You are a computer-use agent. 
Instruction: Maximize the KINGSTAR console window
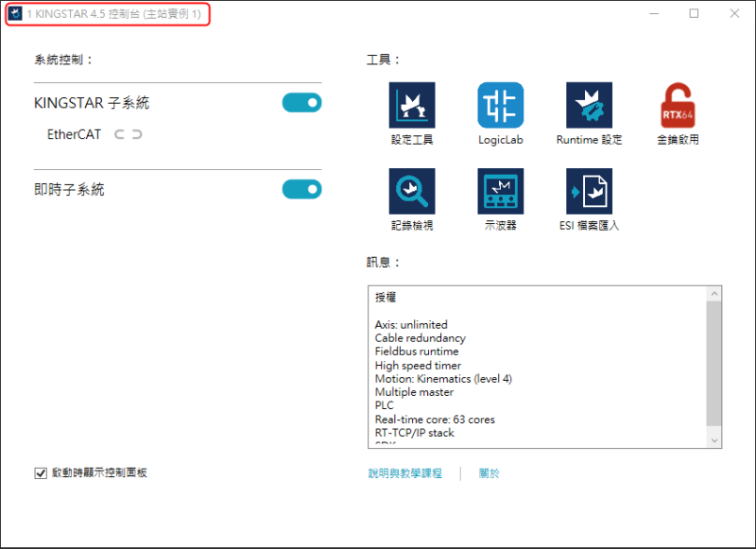(x=694, y=13)
